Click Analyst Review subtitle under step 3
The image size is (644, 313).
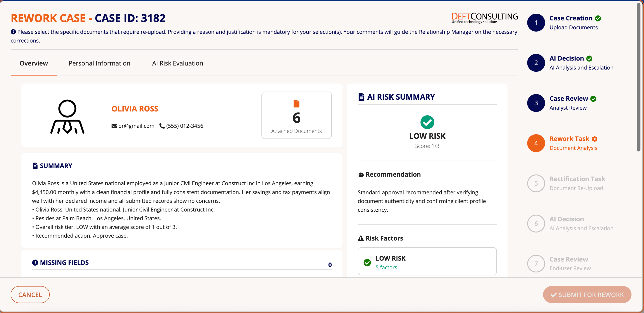(568, 108)
